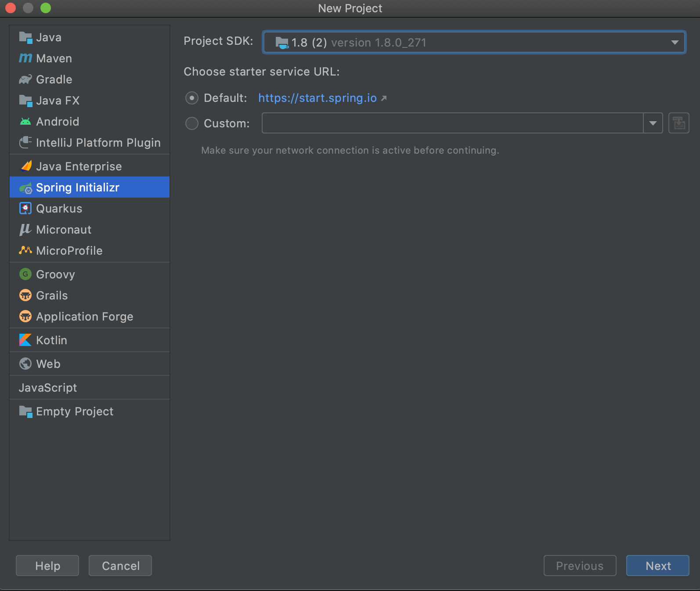Click the Gradle elephant icon
This screenshot has height=591, width=700.
[x=25, y=79]
